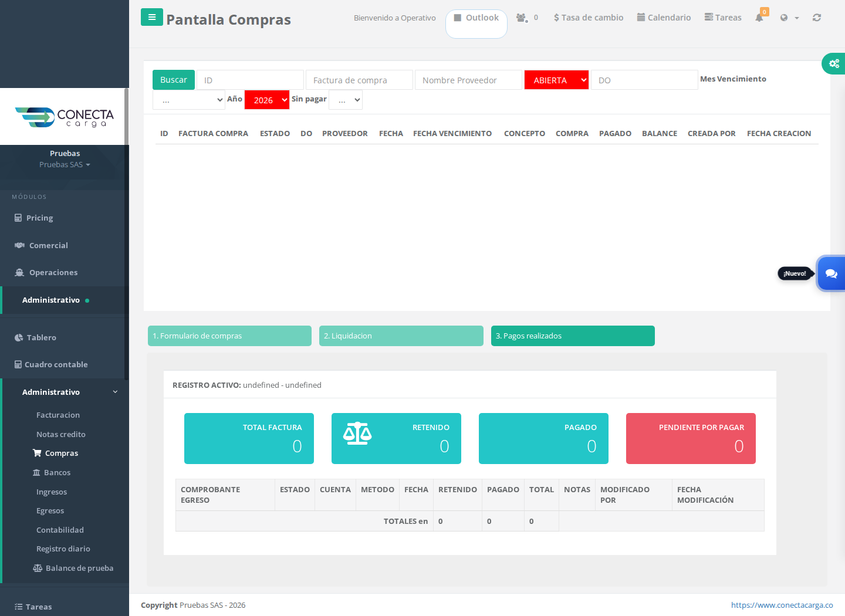Click the Buscar button
Viewport: 845px width, 616px height.
173,80
